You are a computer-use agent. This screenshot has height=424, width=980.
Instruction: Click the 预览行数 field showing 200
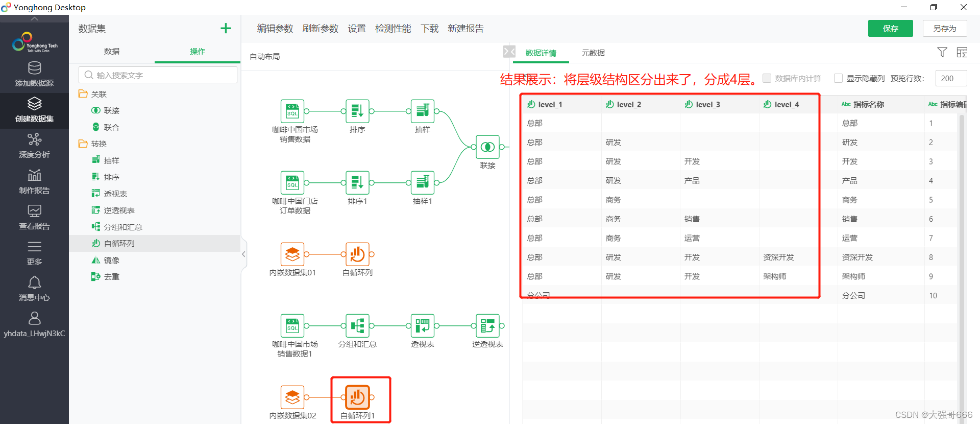point(951,78)
